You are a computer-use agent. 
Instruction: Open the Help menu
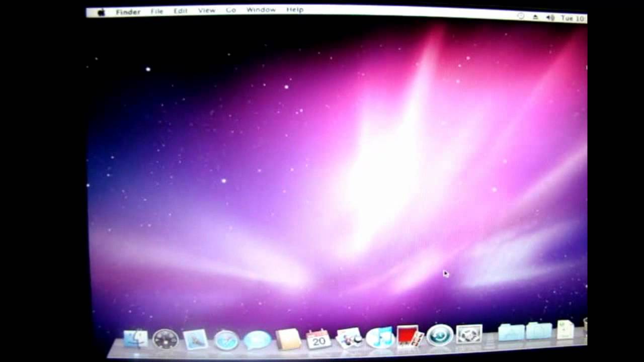(295, 10)
